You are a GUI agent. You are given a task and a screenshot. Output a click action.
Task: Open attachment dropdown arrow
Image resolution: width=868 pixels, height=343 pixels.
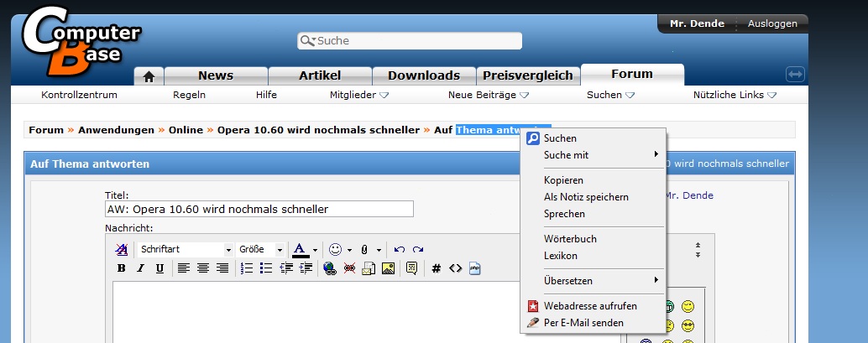click(379, 250)
